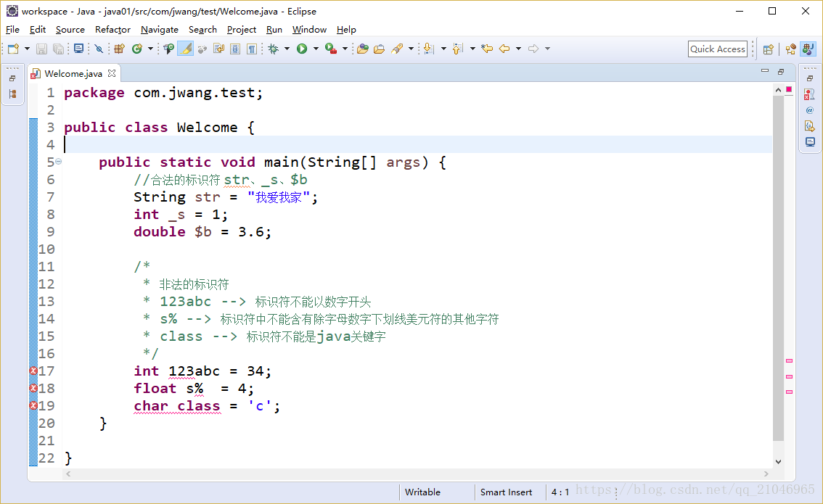The image size is (823, 504).
Task: Click the Last Edit Location icon
Action: pyautogui.click(x=487, y=49)
